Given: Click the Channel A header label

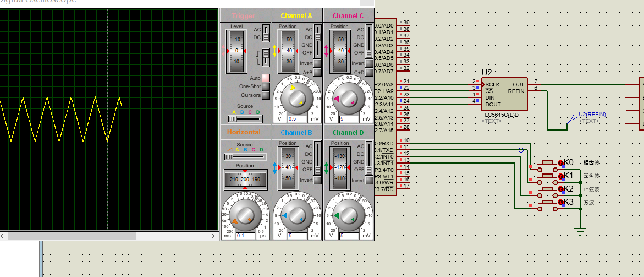Looking at the screenshot, I should click(296, 16).
